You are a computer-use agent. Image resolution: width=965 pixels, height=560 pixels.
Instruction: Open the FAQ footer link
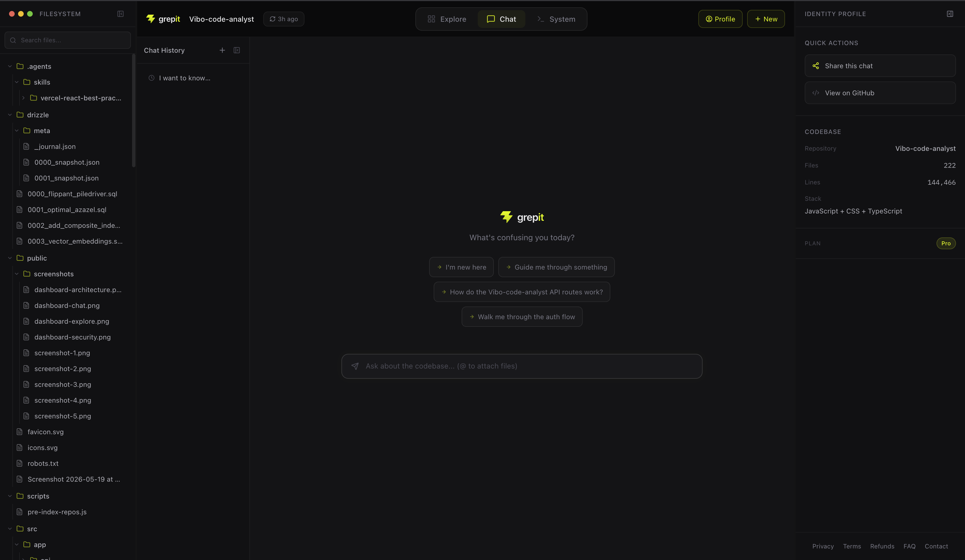(909, 546)
